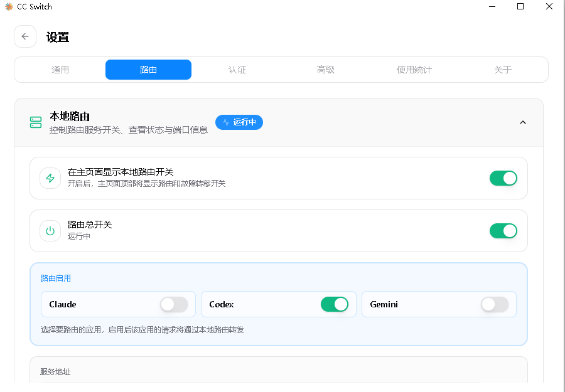Disable routing for Codex
The image size is (565, 392).
335,305
